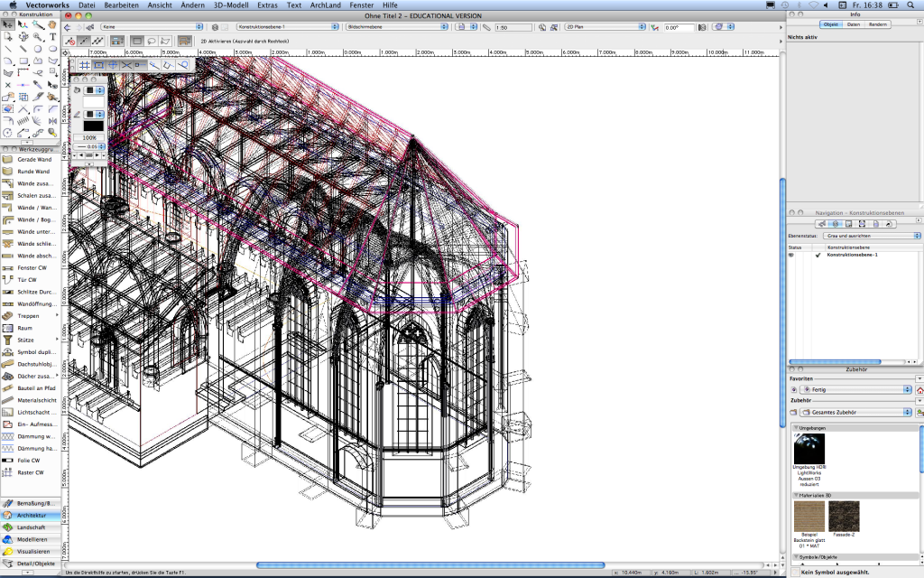Collapse the Materialien 3D section
924x578 pixels.
796,496
